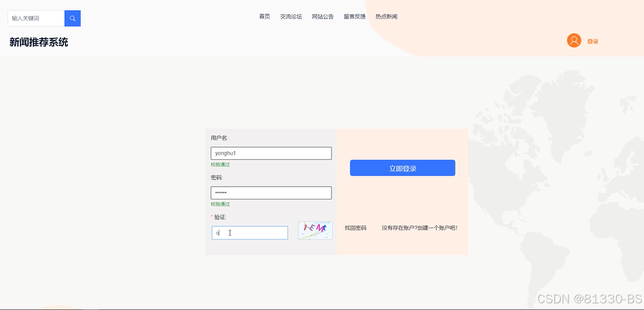The width and height of the screenshot is (644, 310).
Task: Click the 新闻推荐系统 site title
Action: pyautogui.click(x=39, y=42)
